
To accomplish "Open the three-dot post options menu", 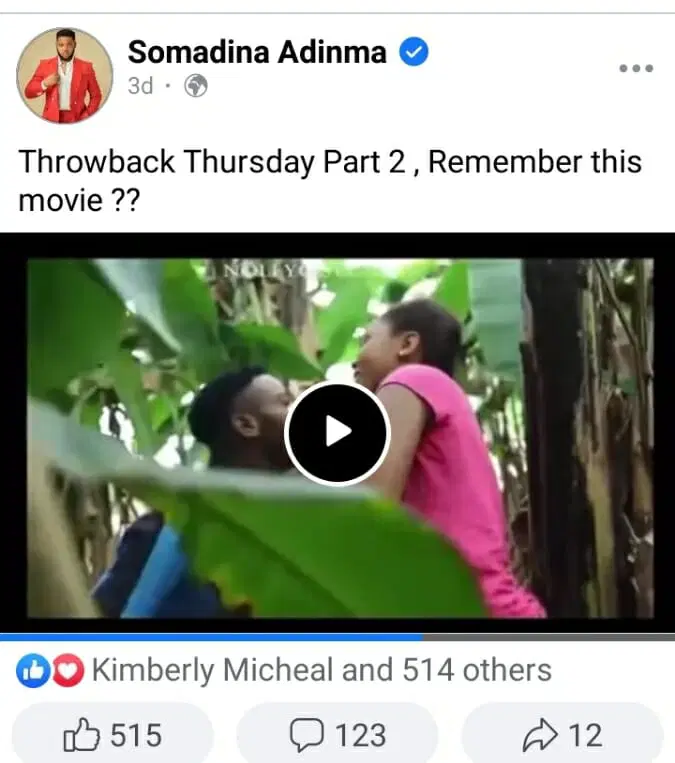I will pyautogui.click(x=636, y=68).
